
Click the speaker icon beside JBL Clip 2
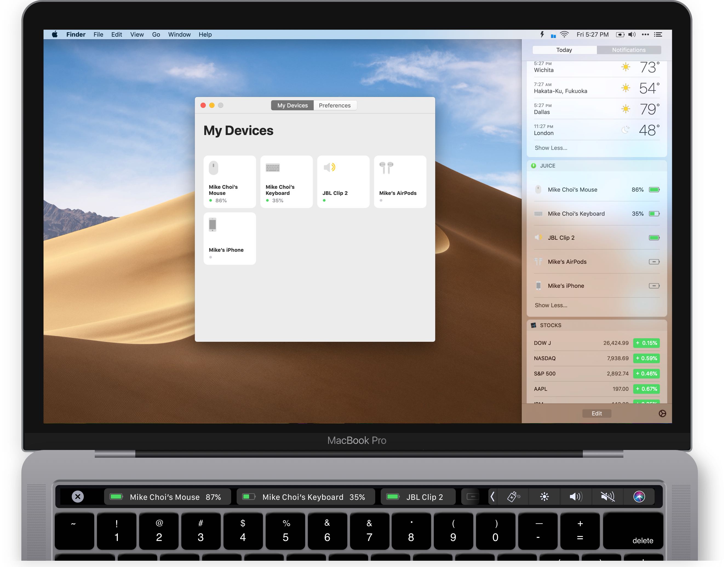[x=538, y=238]
